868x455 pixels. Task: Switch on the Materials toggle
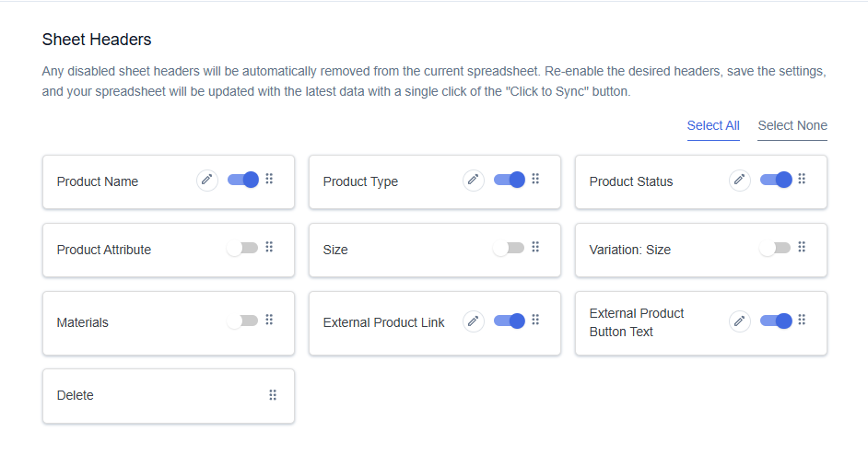click(x=242, y=321)
